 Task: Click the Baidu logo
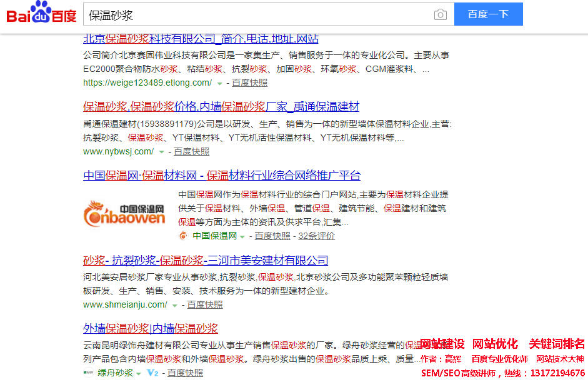point(41,14)
